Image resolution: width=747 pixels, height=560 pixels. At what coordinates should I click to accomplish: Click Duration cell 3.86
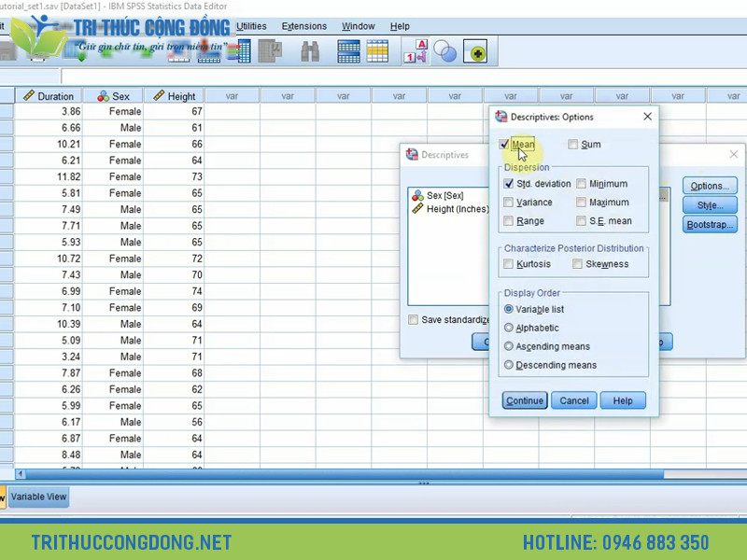point(49,111)
